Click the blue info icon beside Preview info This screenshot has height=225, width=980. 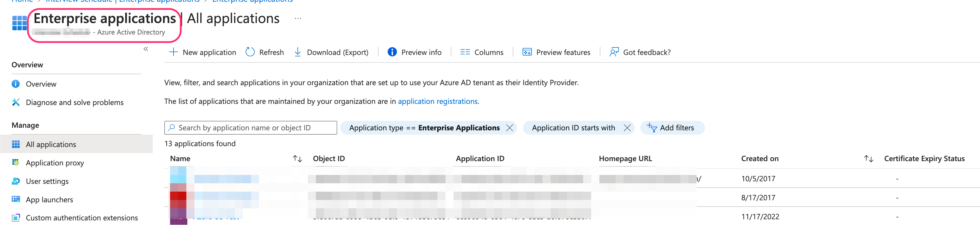[392, 52]
